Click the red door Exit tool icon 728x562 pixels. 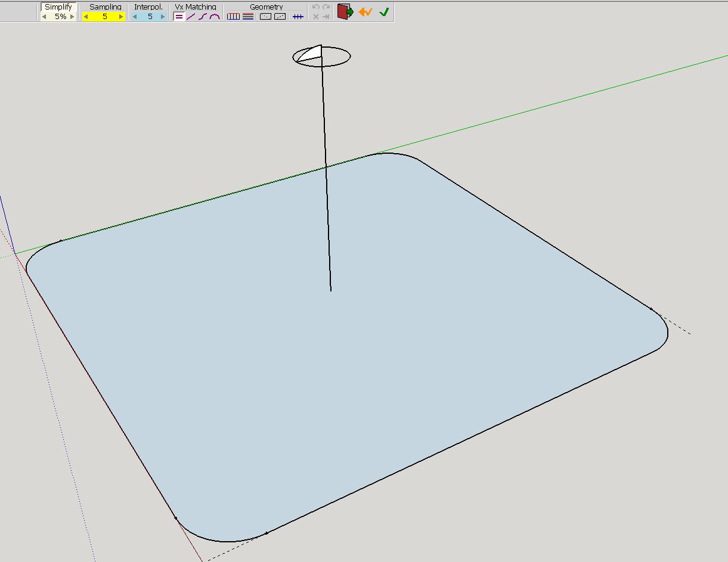pos(345,11)
